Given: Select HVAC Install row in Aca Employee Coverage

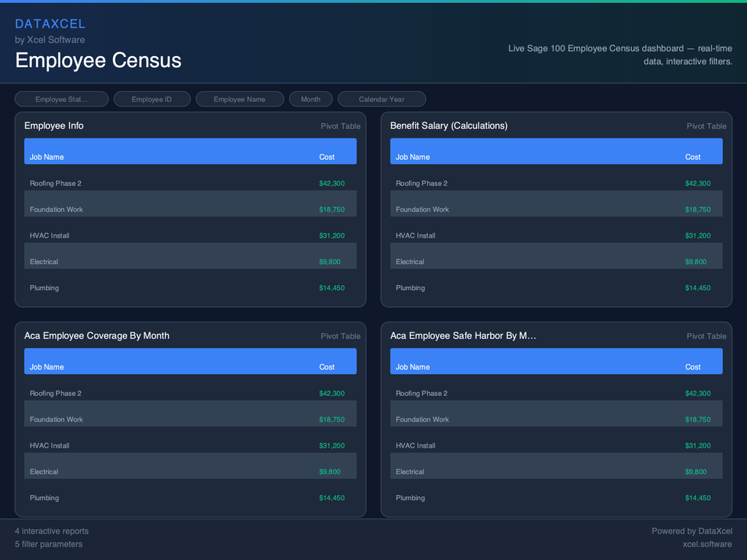Looking at the screenshot, I should pos(190,446).
